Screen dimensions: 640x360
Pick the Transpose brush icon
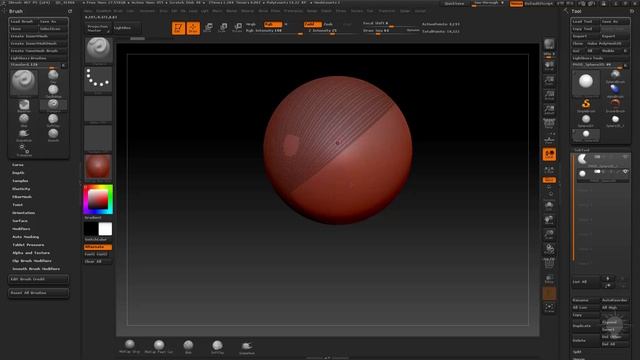click(x=24, y=150)
